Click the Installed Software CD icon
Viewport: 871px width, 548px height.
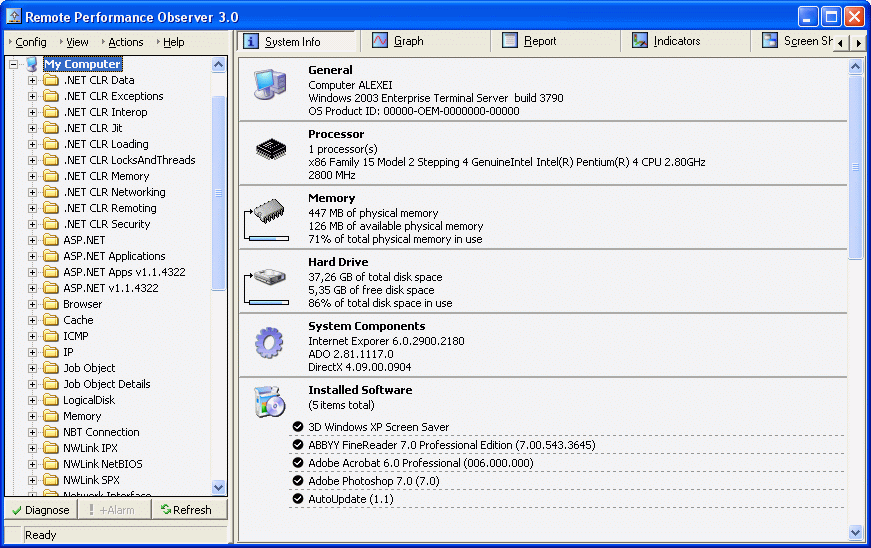269,401
